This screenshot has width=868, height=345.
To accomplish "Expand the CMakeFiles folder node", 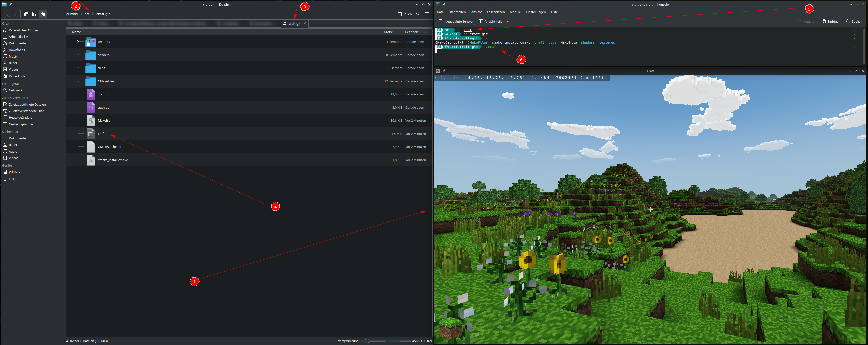I will tap(78, 81).
